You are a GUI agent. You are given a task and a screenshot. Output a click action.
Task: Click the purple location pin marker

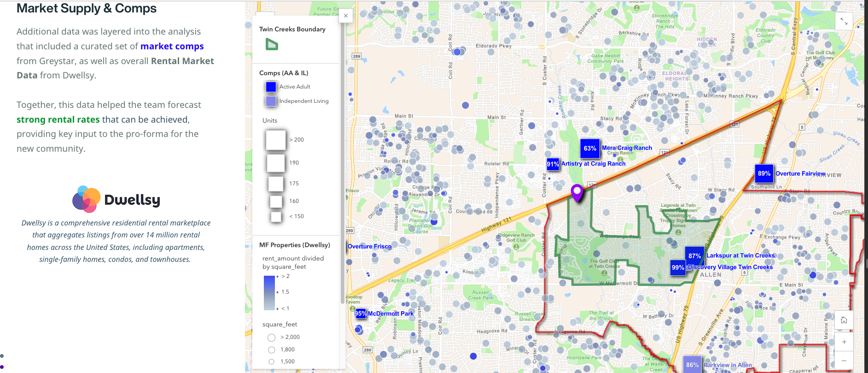pos(577,192)
